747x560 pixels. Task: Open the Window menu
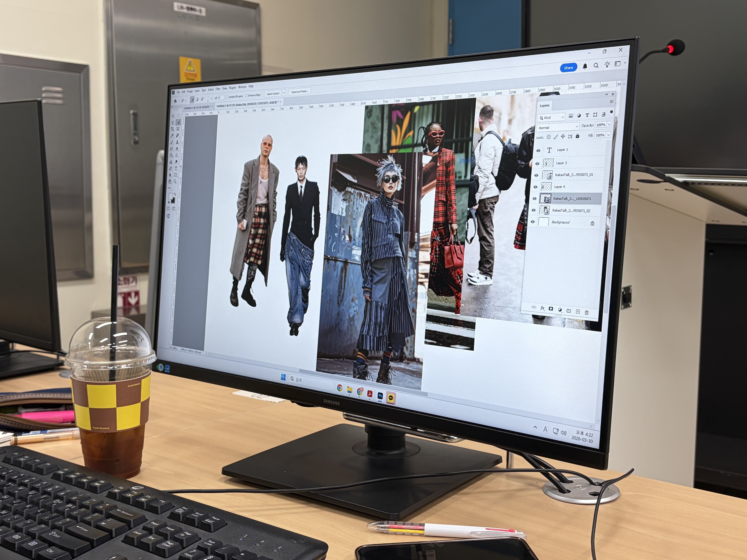242,87
